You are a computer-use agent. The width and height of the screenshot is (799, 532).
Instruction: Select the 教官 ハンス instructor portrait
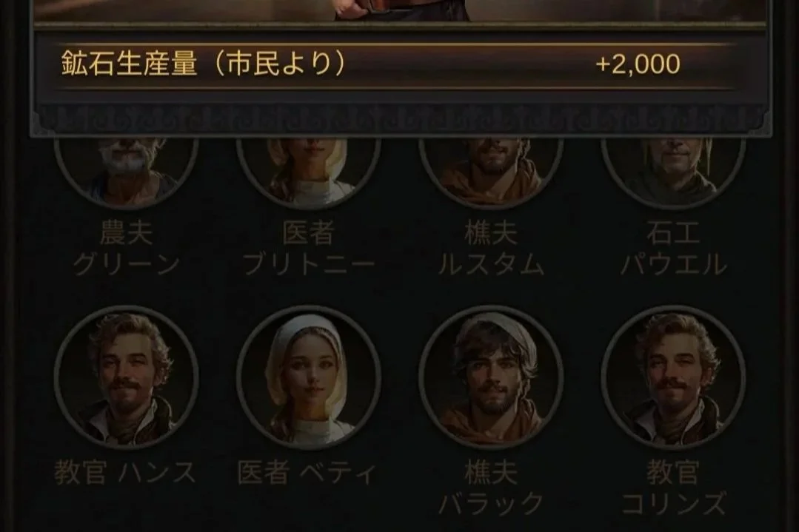(126, 377)
